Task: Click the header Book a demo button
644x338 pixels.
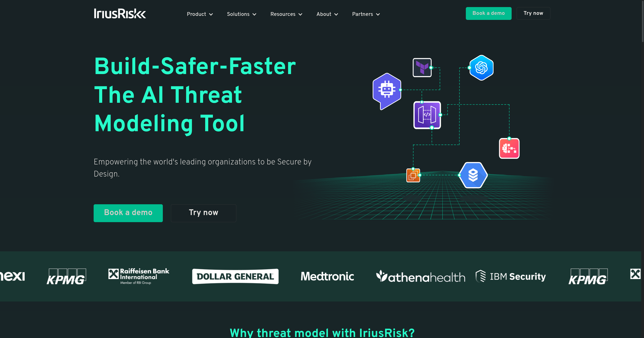Action: pyautogui.click(x=488, y=13)
